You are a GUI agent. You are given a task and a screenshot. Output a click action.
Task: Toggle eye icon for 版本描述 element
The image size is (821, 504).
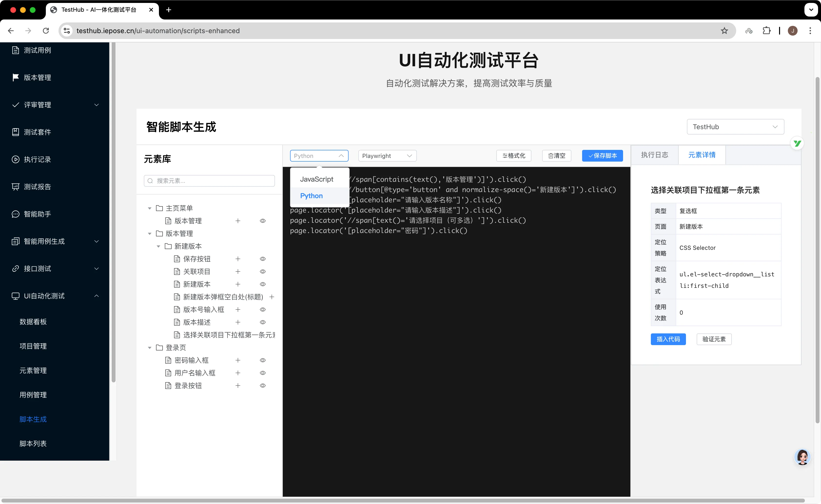263,322
